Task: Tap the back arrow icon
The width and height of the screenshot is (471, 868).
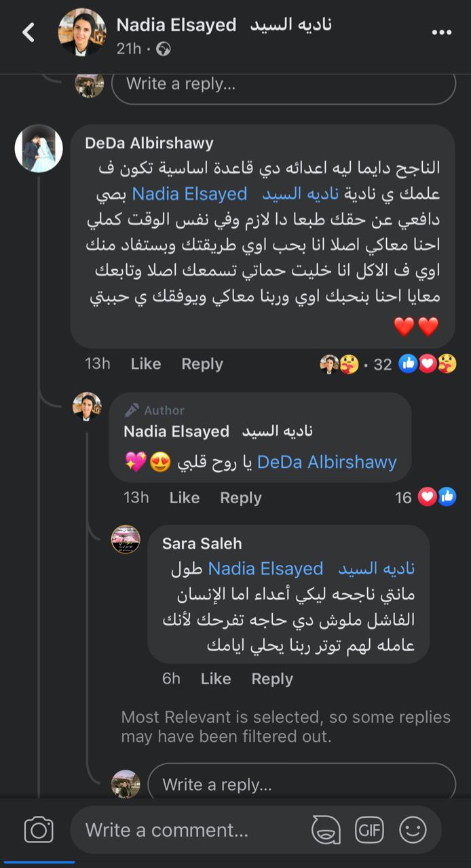Action: coord(29,32)
